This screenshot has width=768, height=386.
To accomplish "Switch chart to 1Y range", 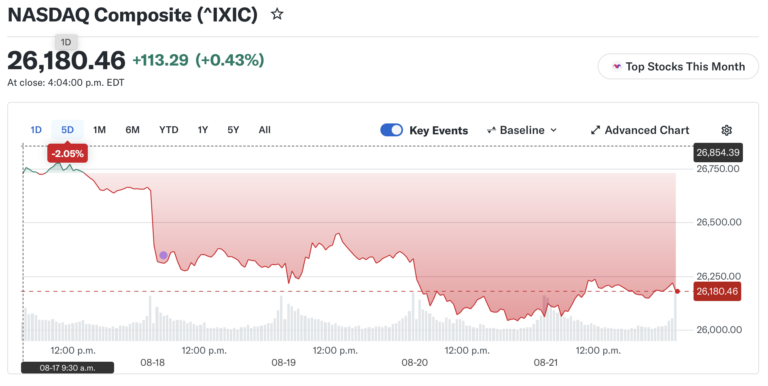I will coord(203,130).
